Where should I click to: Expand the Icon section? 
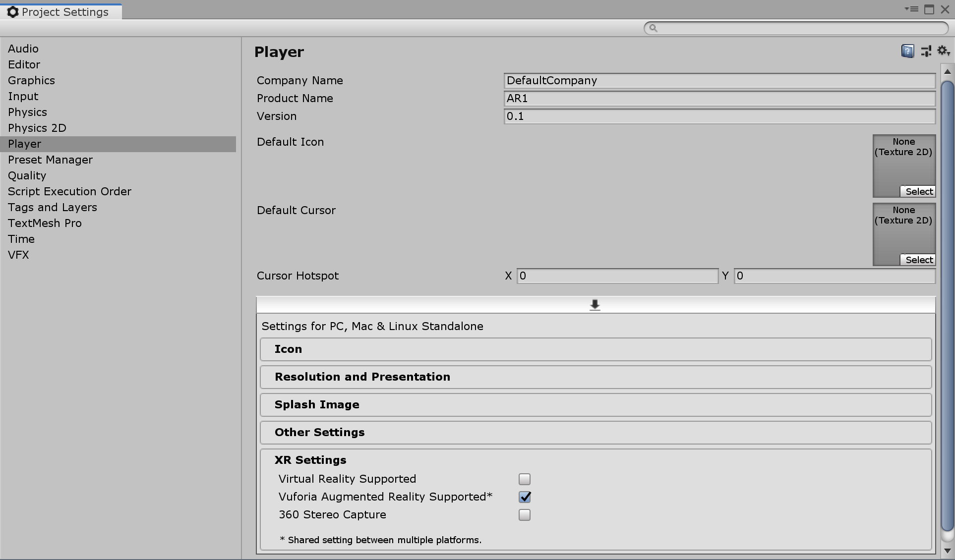[596, 349]
